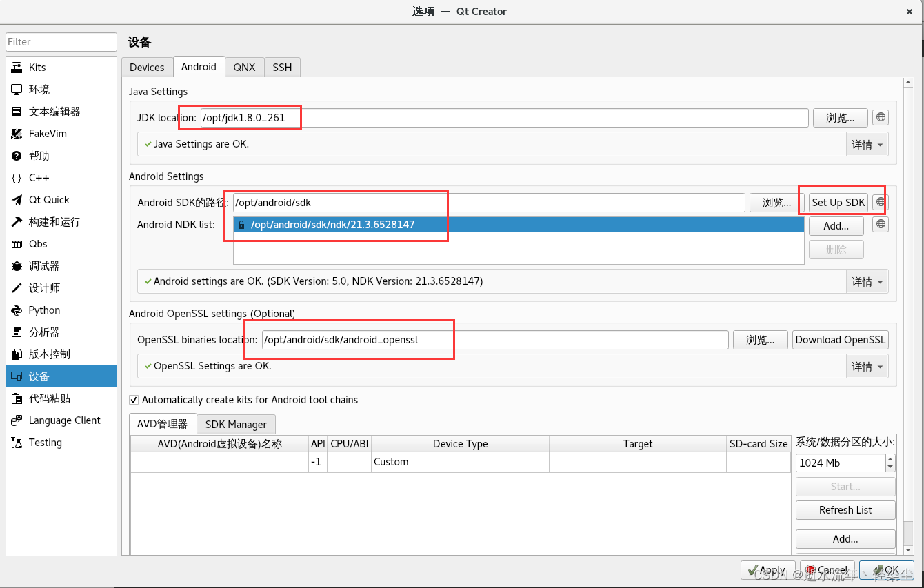Click the Cancel button

coord(827,570)
